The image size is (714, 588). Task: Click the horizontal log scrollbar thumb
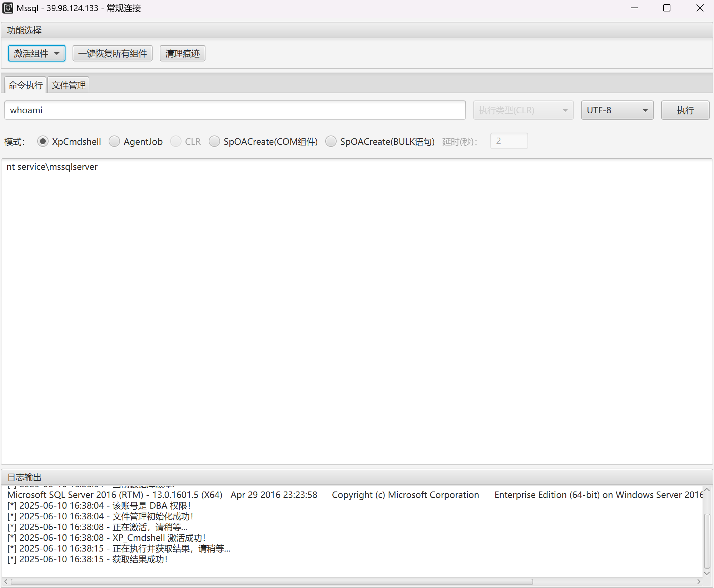(x=272, y=582)
